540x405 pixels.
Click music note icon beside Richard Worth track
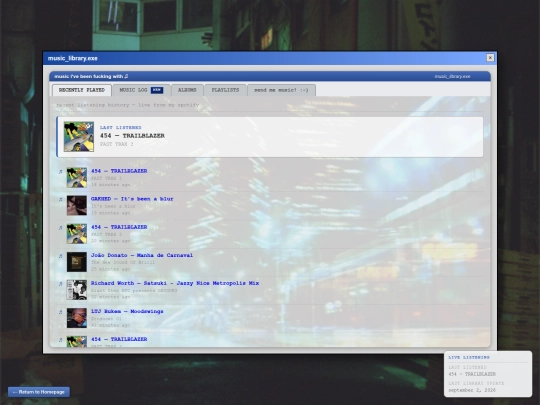pos(61,284)
